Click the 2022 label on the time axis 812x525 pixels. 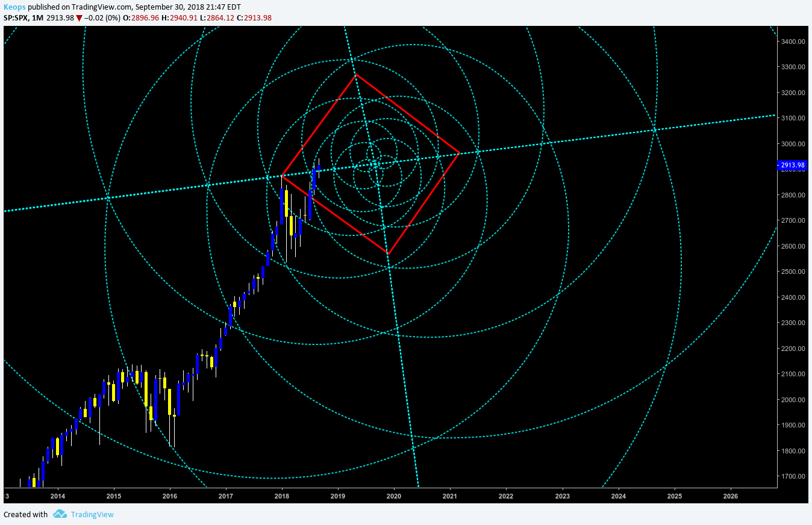[x=506, y=497]
